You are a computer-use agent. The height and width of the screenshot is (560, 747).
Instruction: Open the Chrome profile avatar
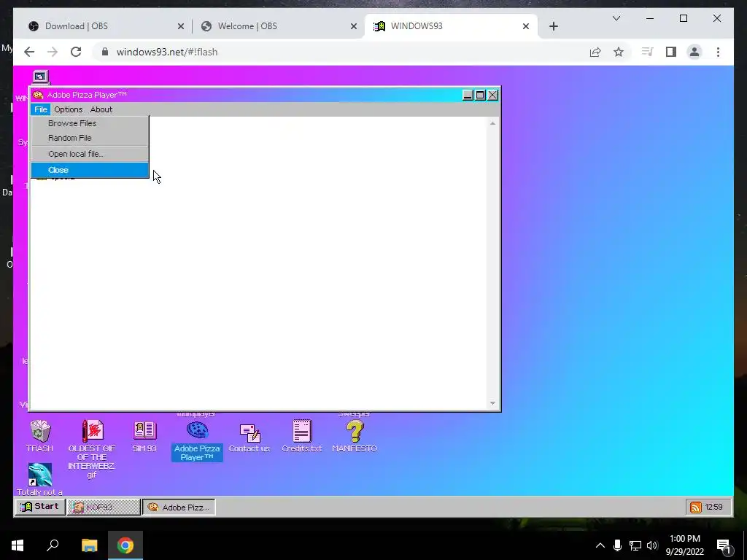pyautogui.click(x=694, y=52)
